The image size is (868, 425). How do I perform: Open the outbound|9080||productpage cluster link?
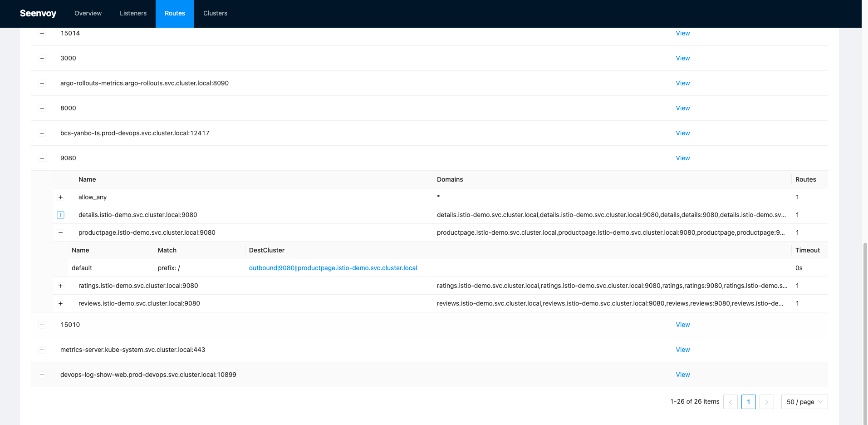coord(333,268)
